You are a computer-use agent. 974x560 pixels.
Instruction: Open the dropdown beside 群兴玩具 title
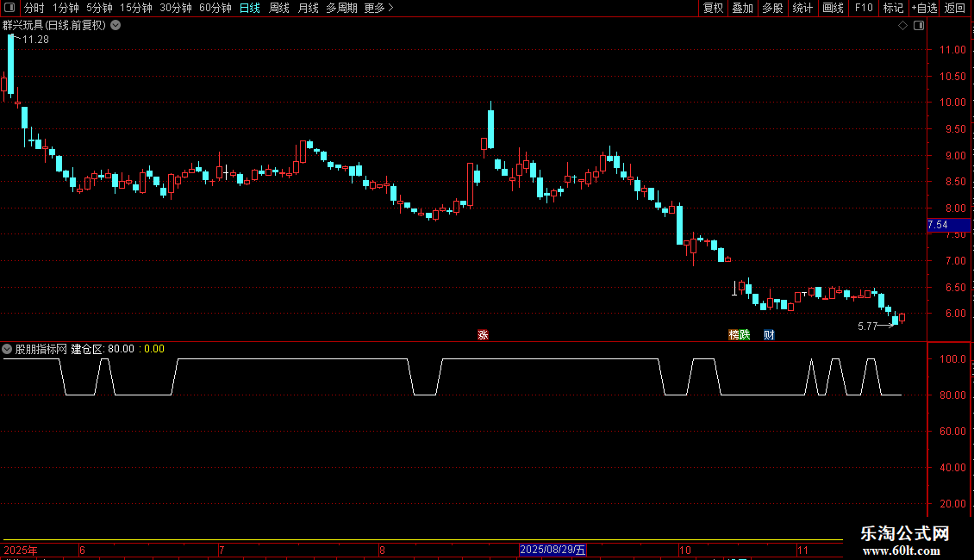coord(116,26)
